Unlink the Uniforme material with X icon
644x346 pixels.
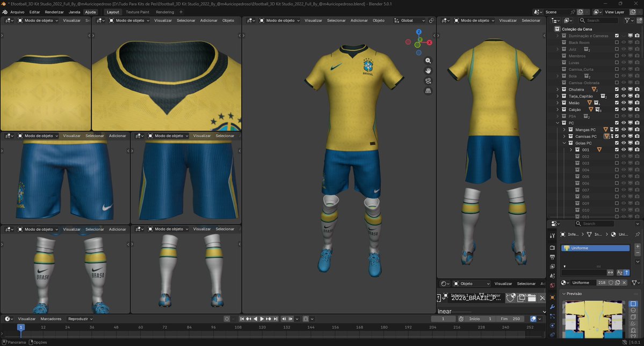click(624, 283)
